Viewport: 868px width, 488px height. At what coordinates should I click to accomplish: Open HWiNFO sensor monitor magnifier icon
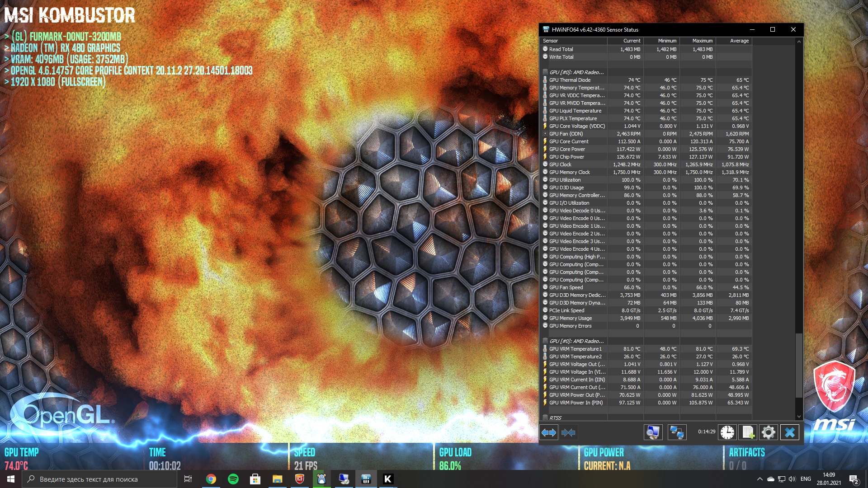(653, 432)
